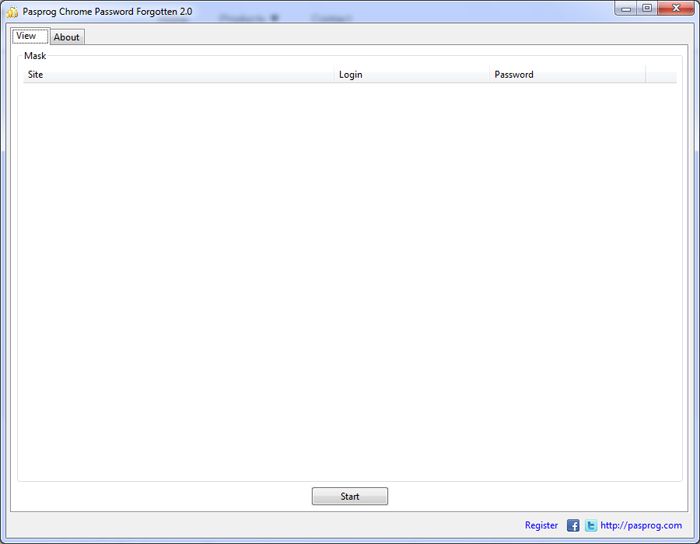Image resolution: width=700 pixels, height=544 pixels.
Task: Switch to the About tab
Action: point(67,37)
